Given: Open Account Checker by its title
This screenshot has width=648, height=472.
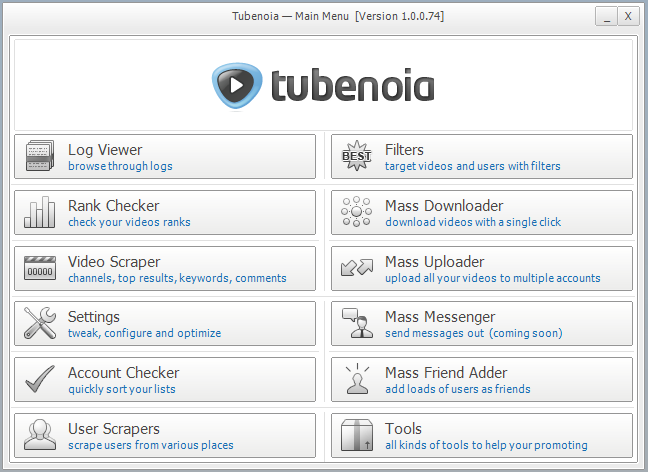Looking at the screenshot, I should click(124, 373).
